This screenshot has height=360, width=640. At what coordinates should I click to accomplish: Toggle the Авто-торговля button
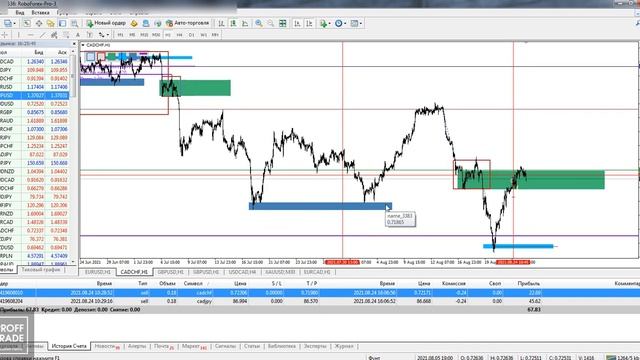point(187,23)
